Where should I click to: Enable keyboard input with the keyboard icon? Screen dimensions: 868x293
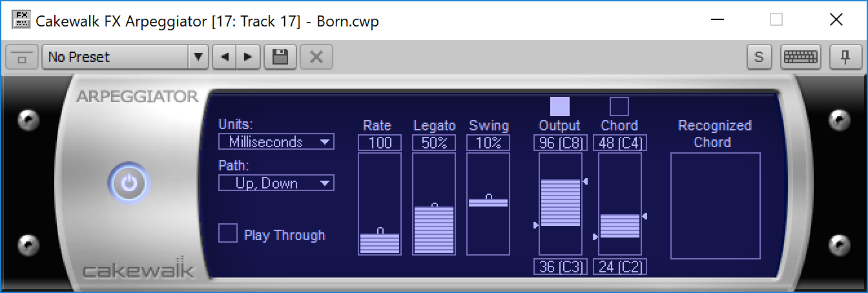click(x=800, y=57)
